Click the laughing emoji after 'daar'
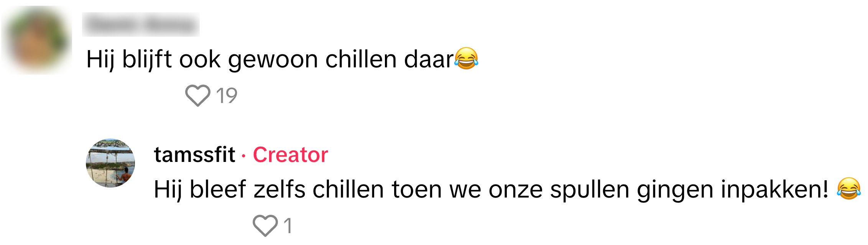Viewport: 868px width, 245px height. click(x=466, y=59)
